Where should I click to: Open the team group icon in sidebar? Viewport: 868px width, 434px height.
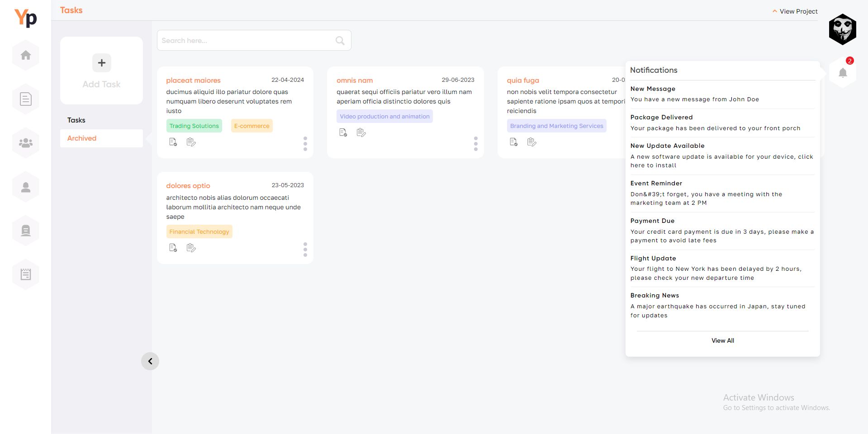[x=26, y=143]
